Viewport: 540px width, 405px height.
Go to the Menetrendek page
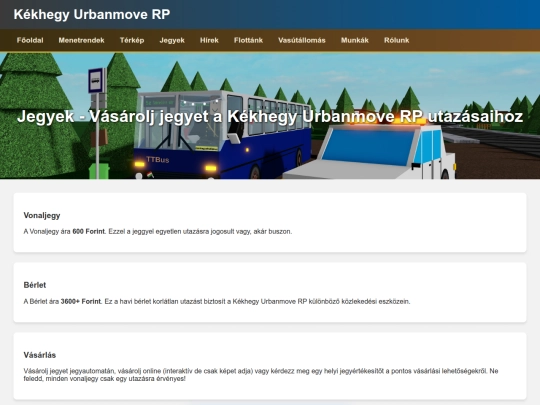pos(81,40)
